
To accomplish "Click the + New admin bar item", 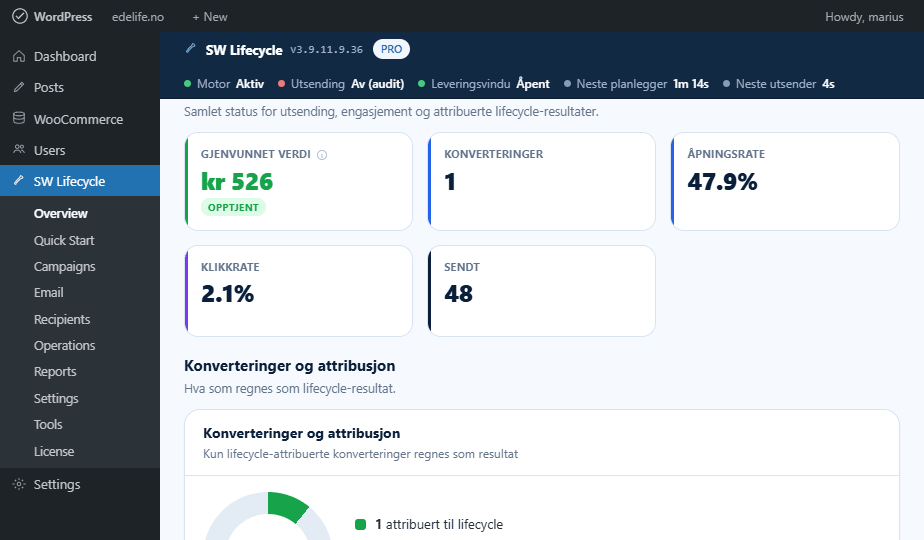I will click(x=210, y=17).
